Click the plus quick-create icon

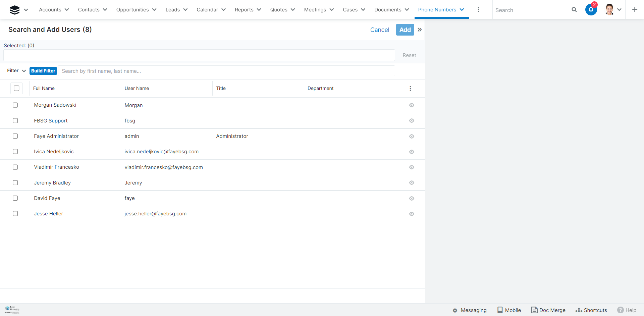[634, 10]
